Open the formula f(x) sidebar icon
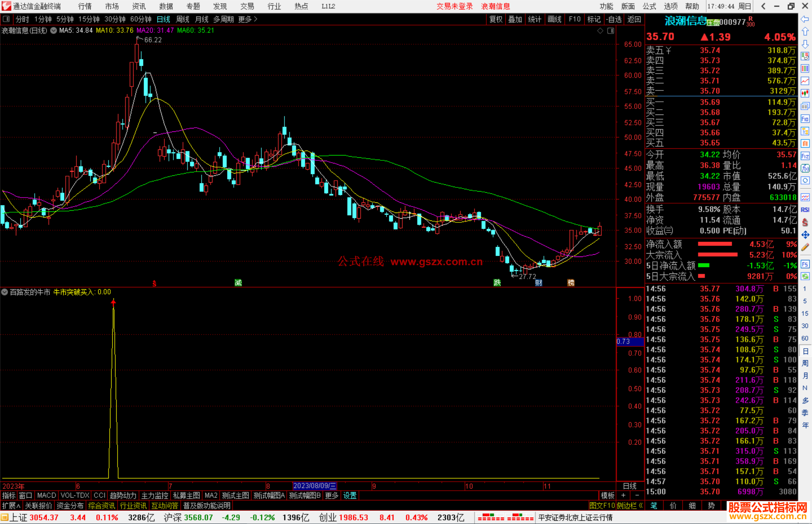This screenshot has width=812, height=524. click(805, 168)
